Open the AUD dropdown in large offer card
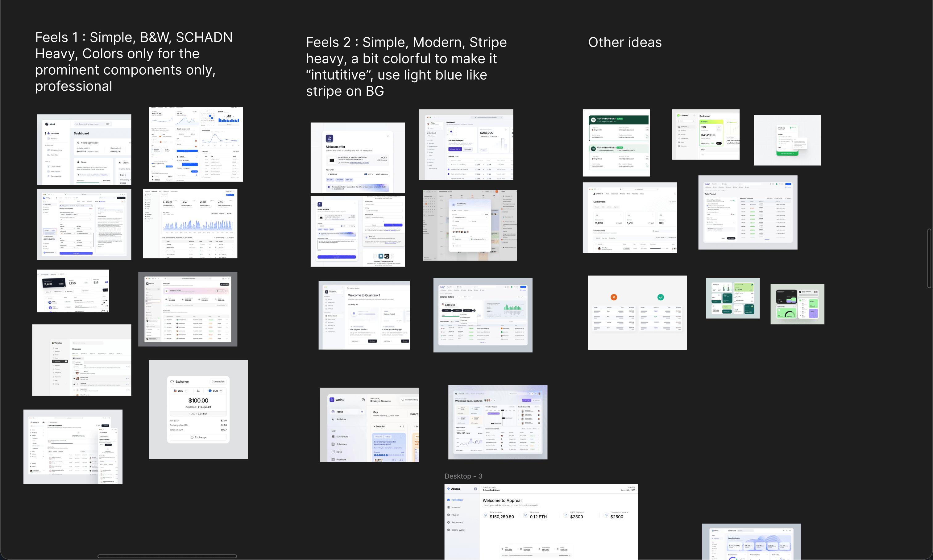933x560 pixels. pyautogui.click(x=369, y=174)
